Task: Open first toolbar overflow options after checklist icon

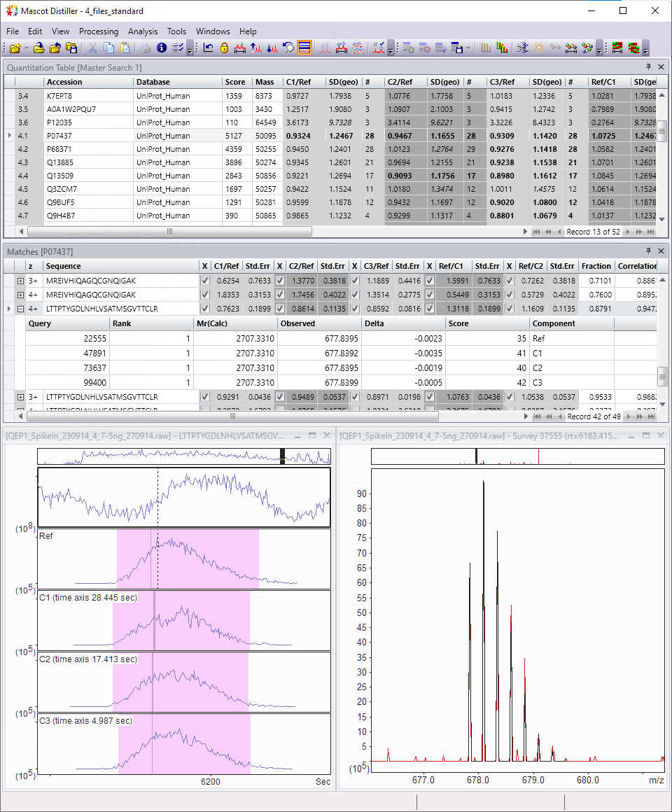Action: coord(190,49)
